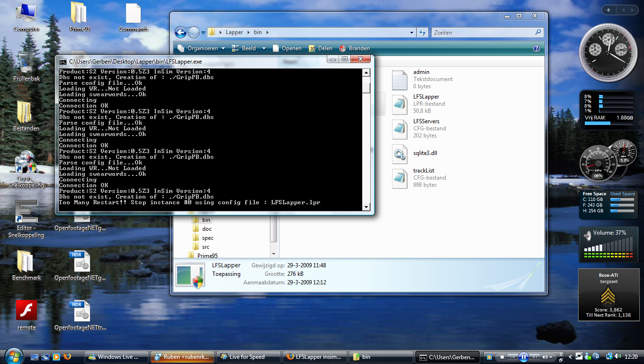Open Explorer help question mark

coord(537,48)
